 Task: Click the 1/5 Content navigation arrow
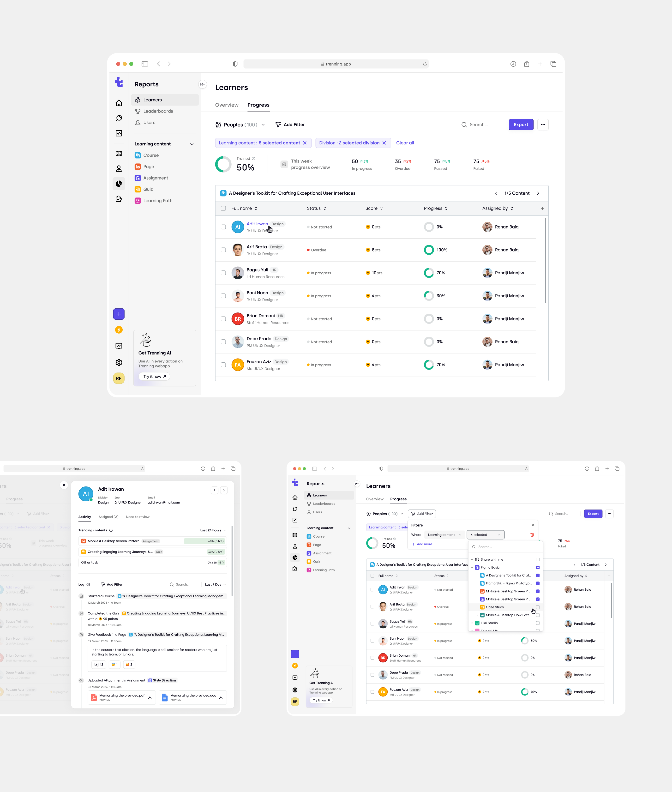tap(538, 193)
